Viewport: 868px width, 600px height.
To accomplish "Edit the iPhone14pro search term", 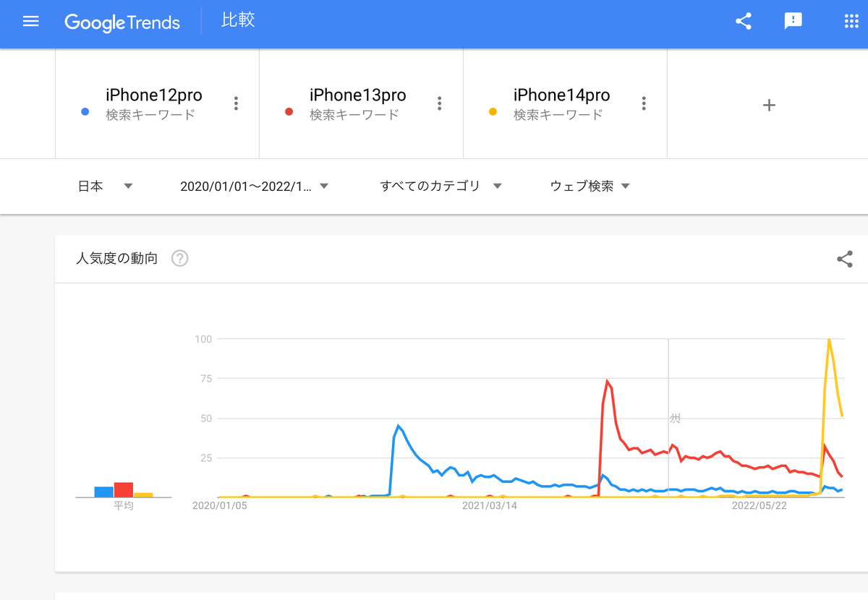I will click(561, 95).
